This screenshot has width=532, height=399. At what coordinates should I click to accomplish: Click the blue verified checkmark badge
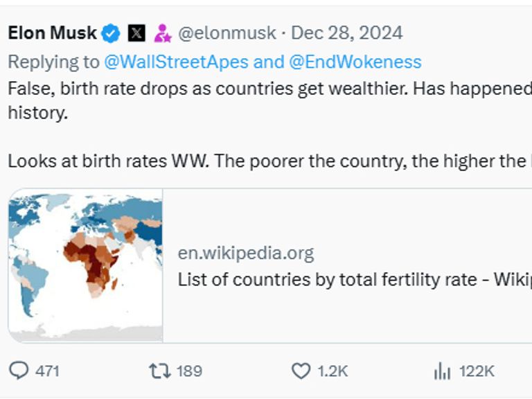112,33
